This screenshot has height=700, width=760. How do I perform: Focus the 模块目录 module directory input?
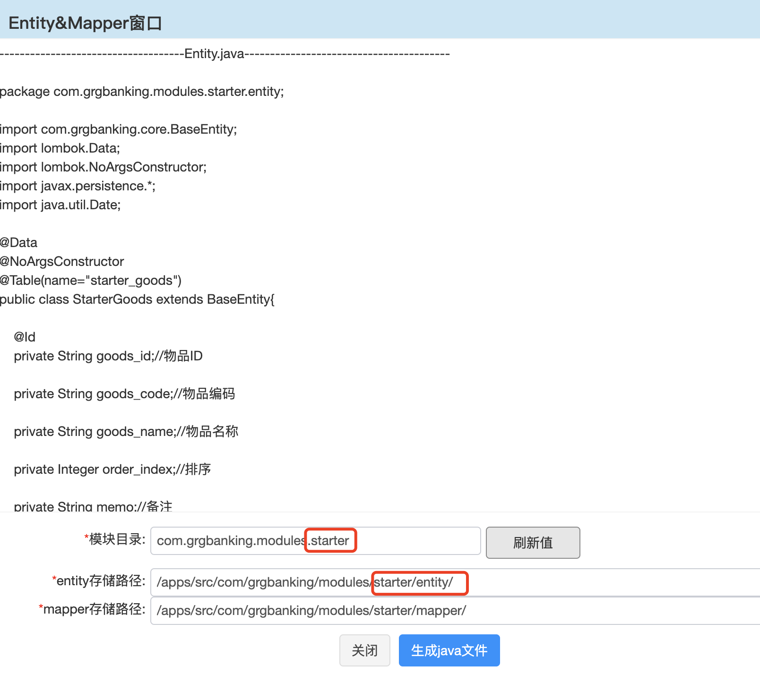(315, 541)
